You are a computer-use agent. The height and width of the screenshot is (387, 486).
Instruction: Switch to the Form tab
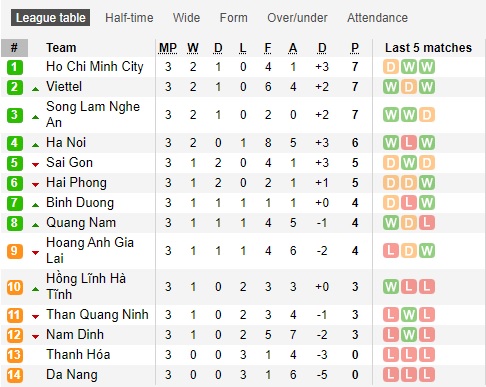click(x=234, y=18)
